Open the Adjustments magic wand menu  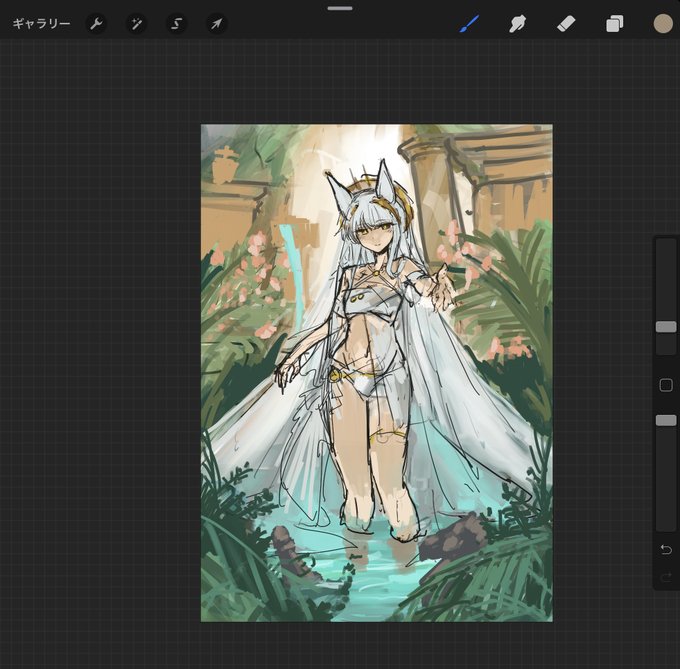pos(136,23)
